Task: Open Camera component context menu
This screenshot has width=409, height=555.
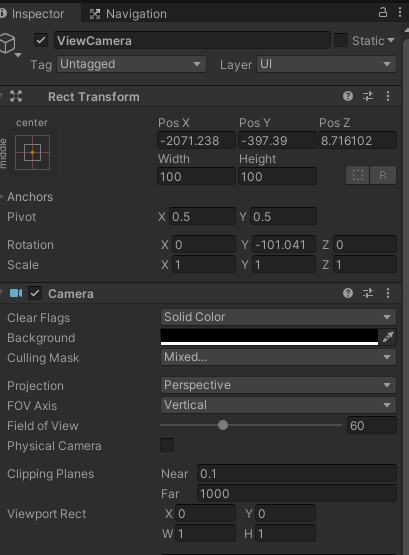Action: click(x=388, y=293)
